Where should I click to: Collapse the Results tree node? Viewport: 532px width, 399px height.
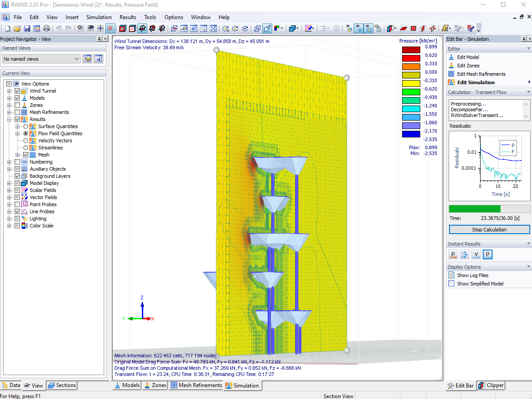pyautogui.click(x=9, y=119)
